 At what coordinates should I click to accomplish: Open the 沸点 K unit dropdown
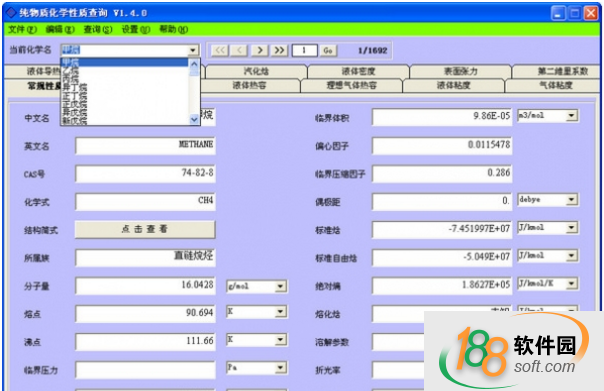(280, 340)
